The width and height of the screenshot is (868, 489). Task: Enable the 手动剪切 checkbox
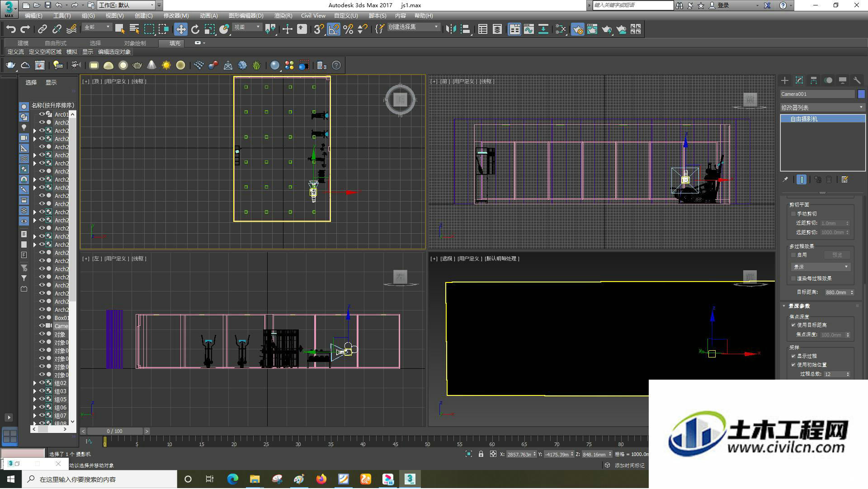coord(793,214)
